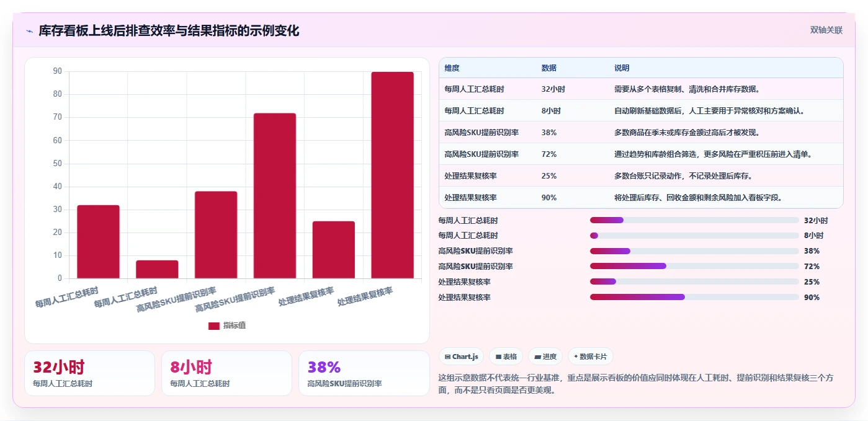Click the chart bar with value 25
The width and height of the screenshot is (868, 421).
(334, 250)
